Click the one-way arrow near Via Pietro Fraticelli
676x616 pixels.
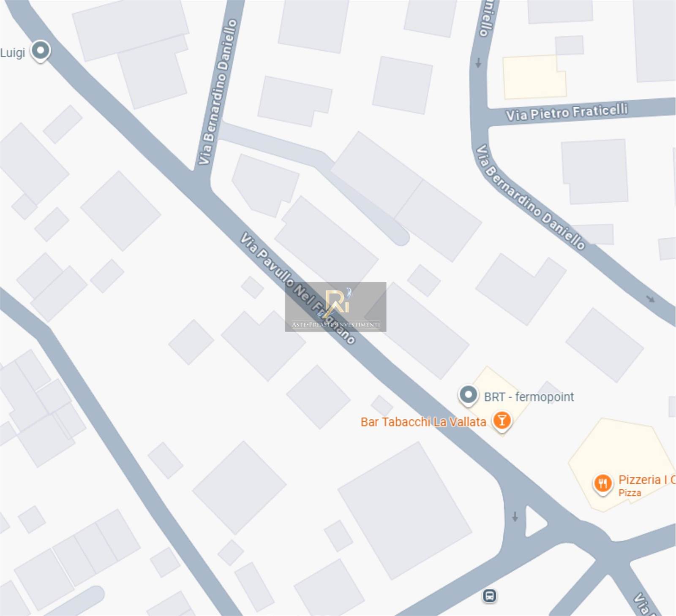coord(478,63)
